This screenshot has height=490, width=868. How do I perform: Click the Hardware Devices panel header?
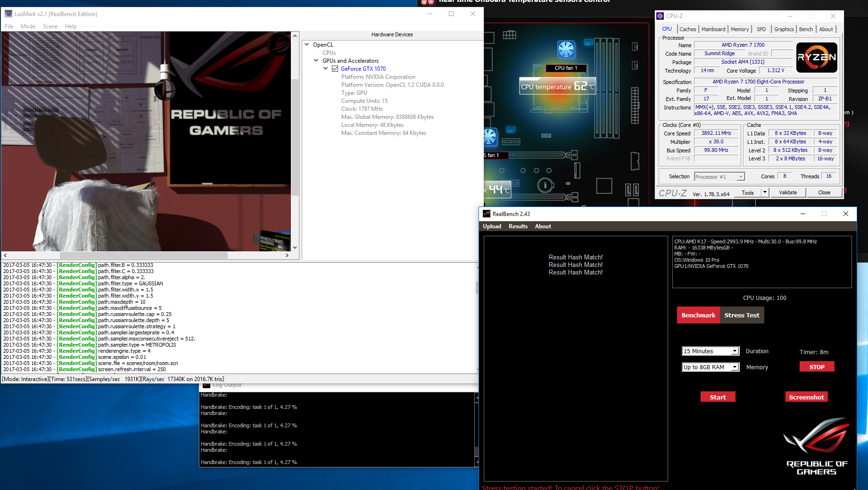(x=392, y=34)
